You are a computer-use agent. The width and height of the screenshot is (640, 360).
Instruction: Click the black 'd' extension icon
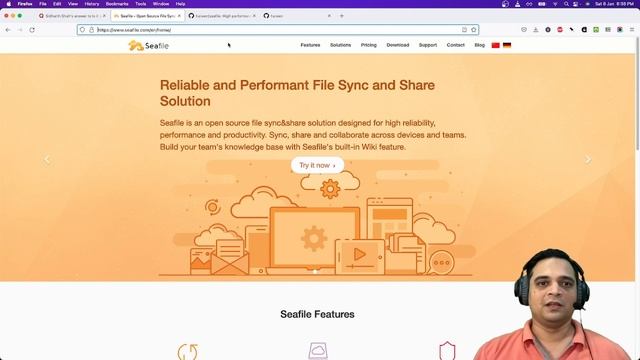(584, 30)
